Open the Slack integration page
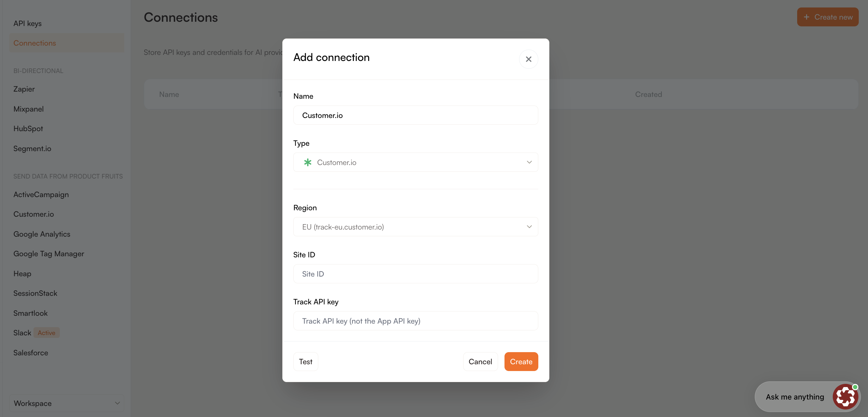Screen dimensions: 868x417 [22, 333]
